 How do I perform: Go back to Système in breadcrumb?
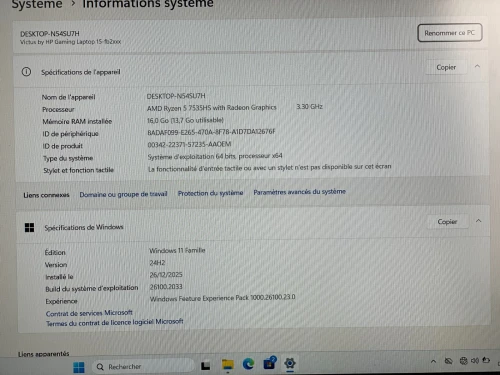coord(37,4)
